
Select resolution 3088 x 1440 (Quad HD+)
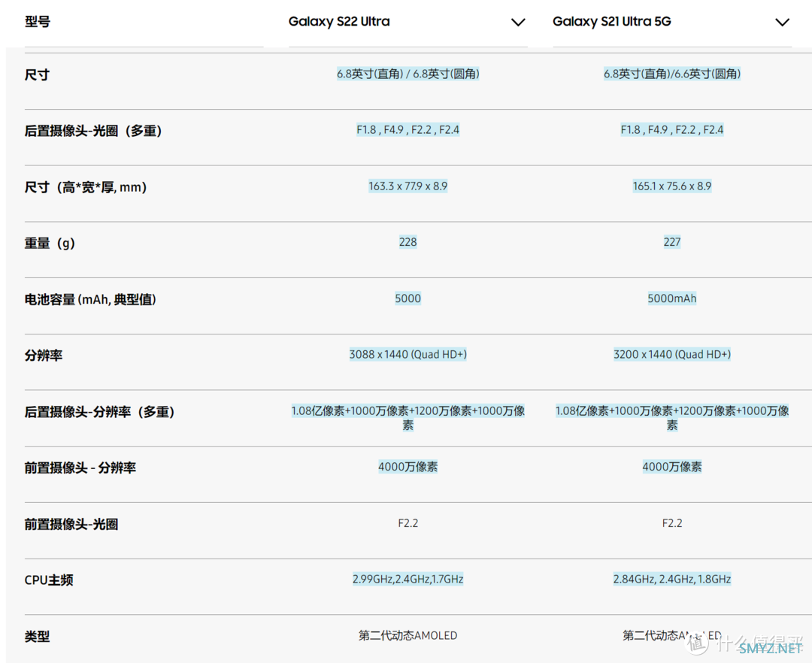click(408, 355)
